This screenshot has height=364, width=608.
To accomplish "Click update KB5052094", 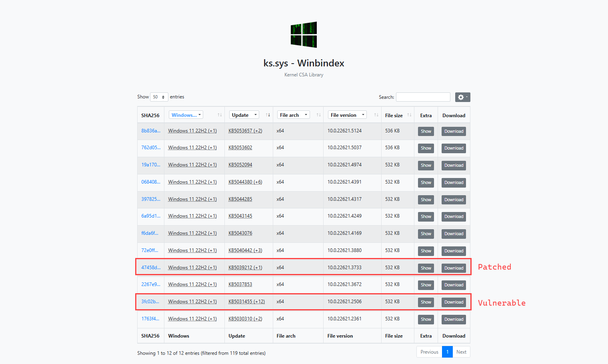I will tap(240, 165).
